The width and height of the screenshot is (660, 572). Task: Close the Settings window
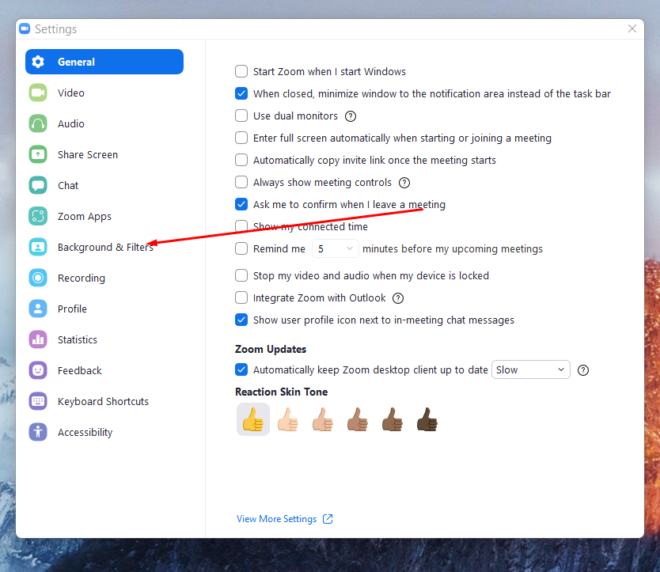coord(632,29)
